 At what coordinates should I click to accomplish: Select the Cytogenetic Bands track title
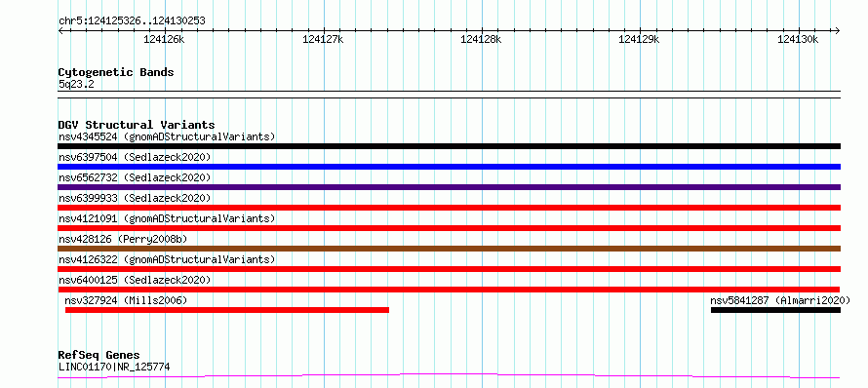click(116, 72)
